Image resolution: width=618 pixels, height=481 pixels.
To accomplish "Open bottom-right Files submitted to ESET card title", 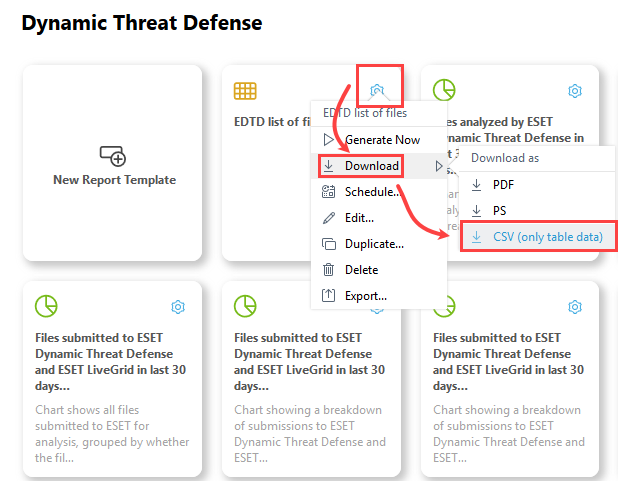I will click(508, 362).
